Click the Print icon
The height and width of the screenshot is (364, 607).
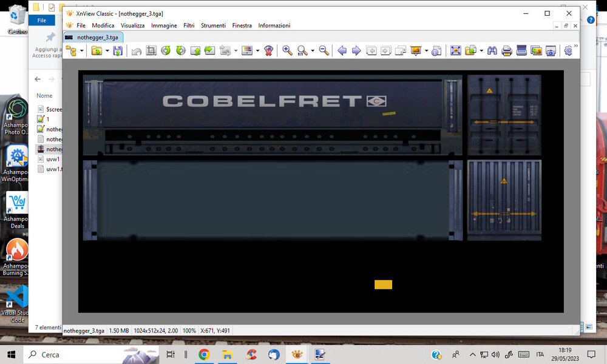(507, 51)
